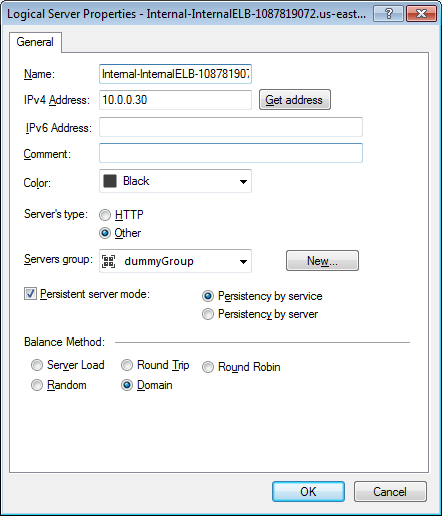This screenshot has width=442, height=516.
Task: Click the New... servers group button
Action: 322,261
